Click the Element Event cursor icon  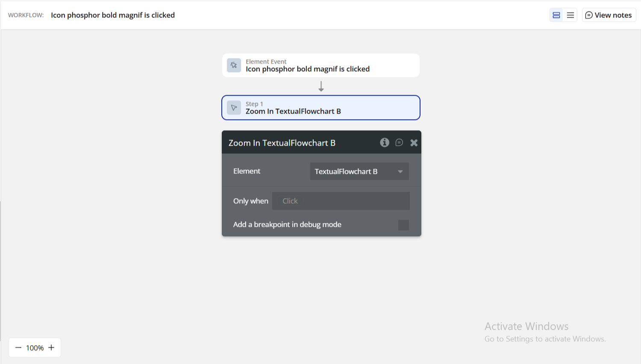tap(234, 65)
